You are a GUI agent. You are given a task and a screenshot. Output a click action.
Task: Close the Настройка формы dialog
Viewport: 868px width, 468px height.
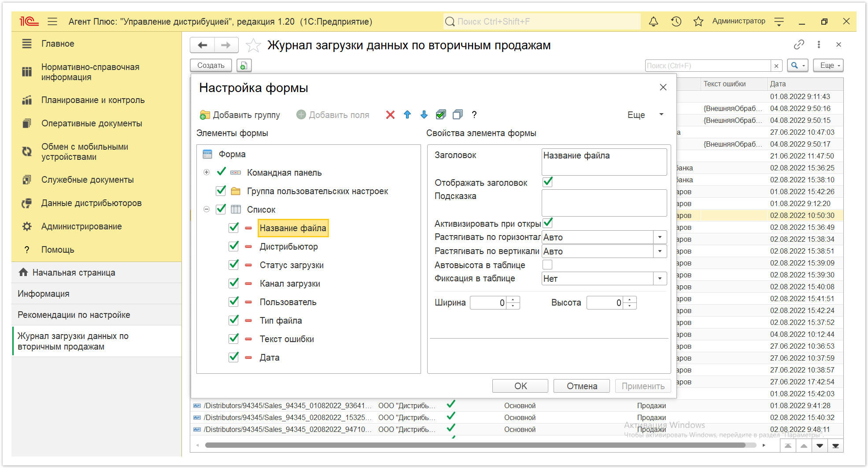click(663, 87)
